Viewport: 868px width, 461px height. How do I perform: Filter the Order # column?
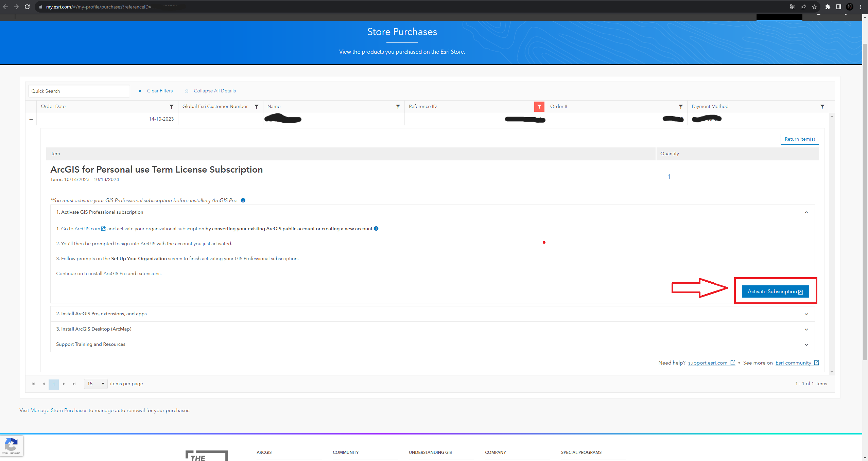click(681, 106)
